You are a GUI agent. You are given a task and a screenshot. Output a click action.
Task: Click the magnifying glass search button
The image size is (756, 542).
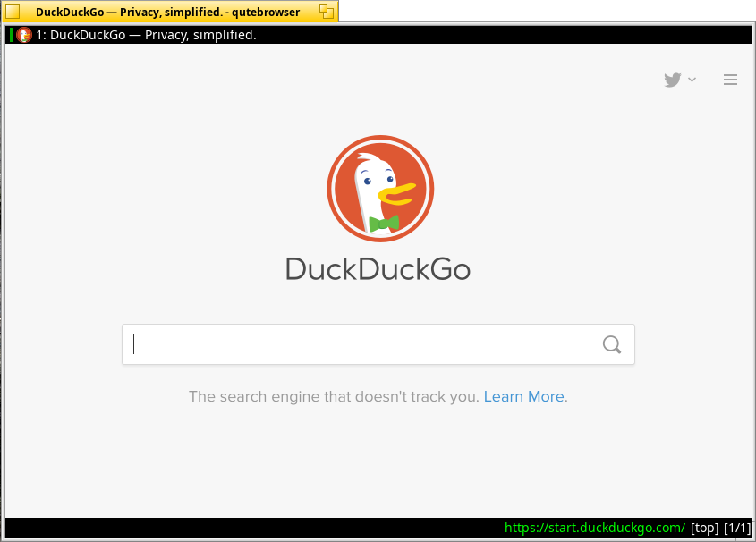(x=612, y=344)
